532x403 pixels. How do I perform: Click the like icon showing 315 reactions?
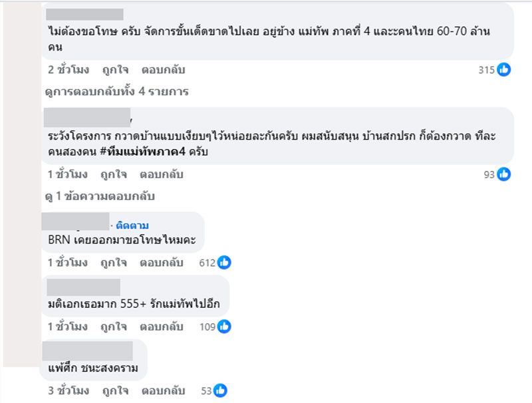click(504, 70)
